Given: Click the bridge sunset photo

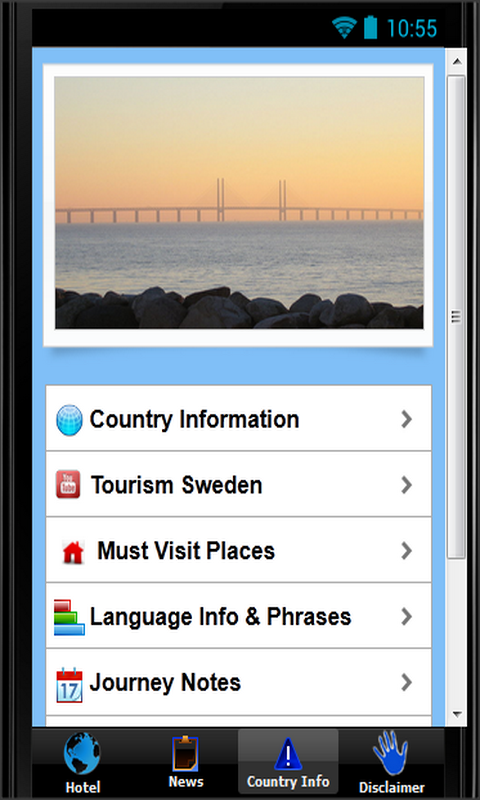Looking at the screenshot, I should pos(239,203).
